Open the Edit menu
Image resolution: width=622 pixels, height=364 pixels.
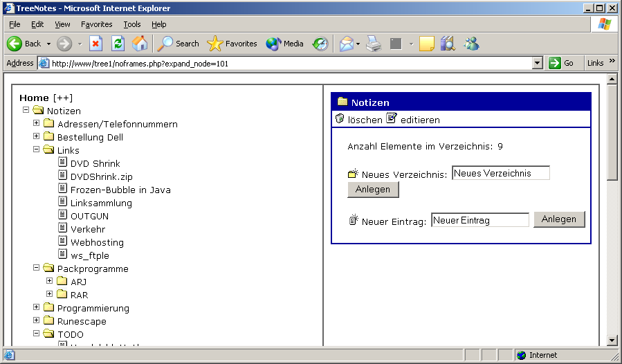pyautogui.click(x=37, y=24)
